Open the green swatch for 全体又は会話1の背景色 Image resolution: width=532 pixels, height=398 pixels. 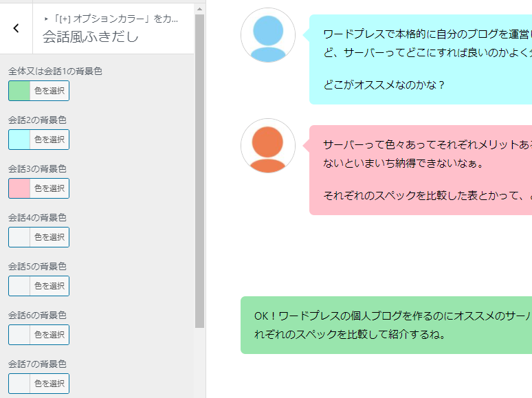tap(19, 91)
